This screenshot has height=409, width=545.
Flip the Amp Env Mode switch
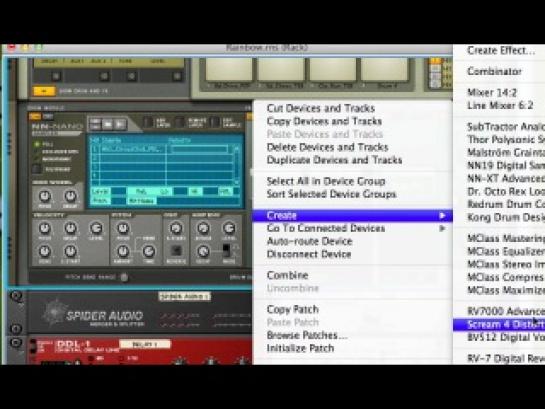pos(226,251)
